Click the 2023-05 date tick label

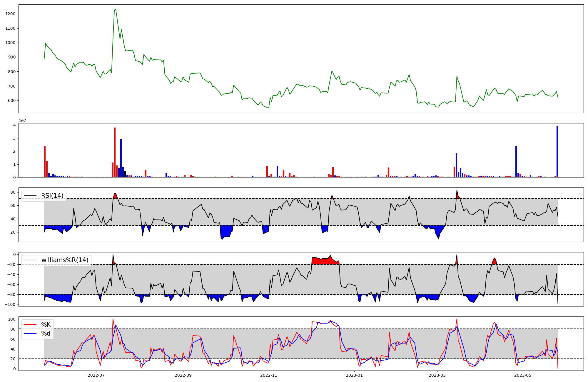pos(523,375)
